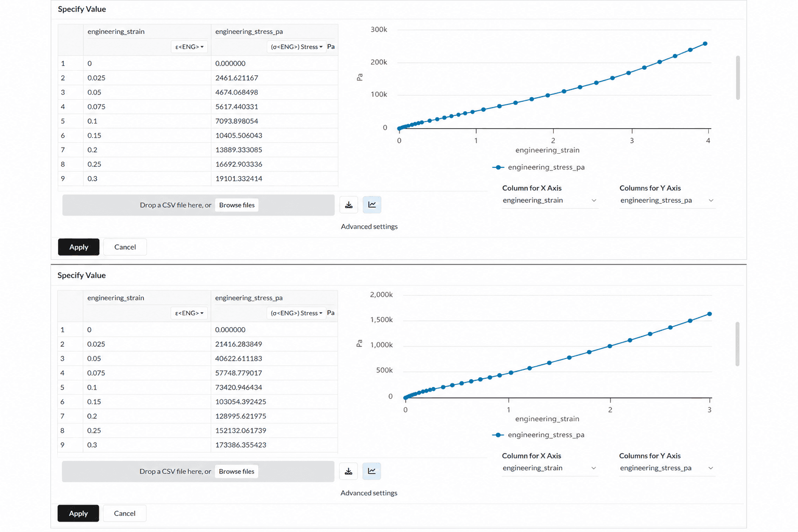Open ε<ENG> dropdown in upper table
The image size is (798, 532).
[189, 47]
